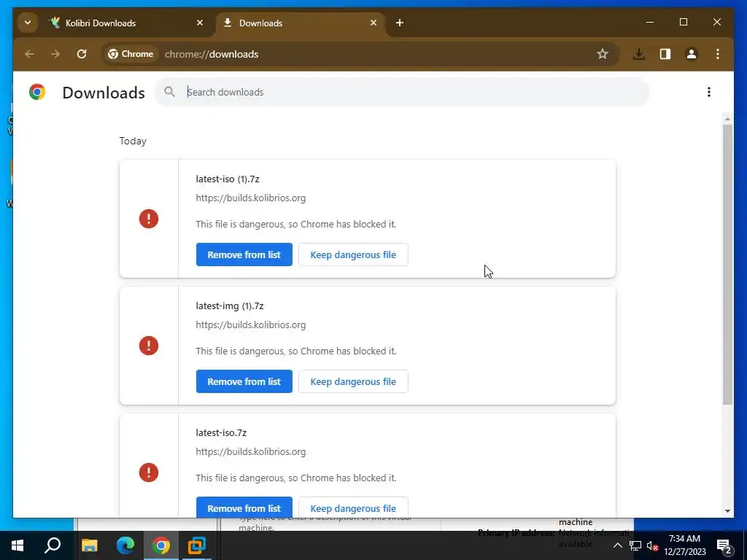Image resolution: width=747 pixels, height=560 pixels.
Task: Click the Chrome site info chip
Action: tap(131, 54)
